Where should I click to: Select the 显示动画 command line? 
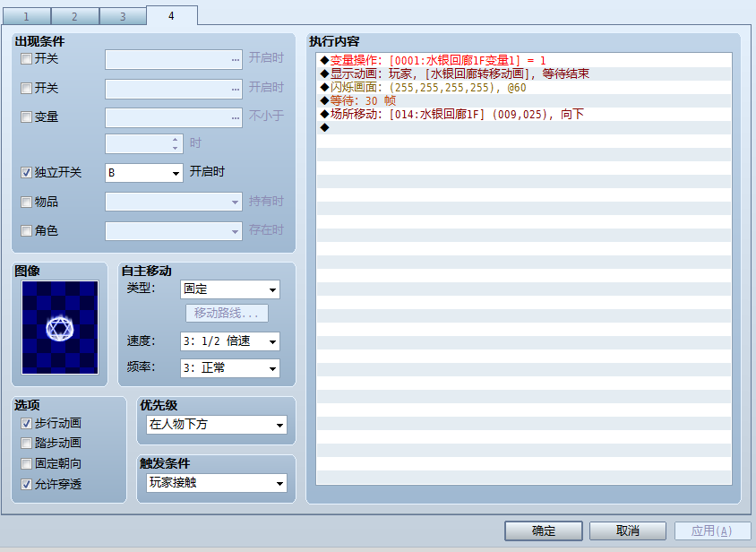[x=524, y=73]
